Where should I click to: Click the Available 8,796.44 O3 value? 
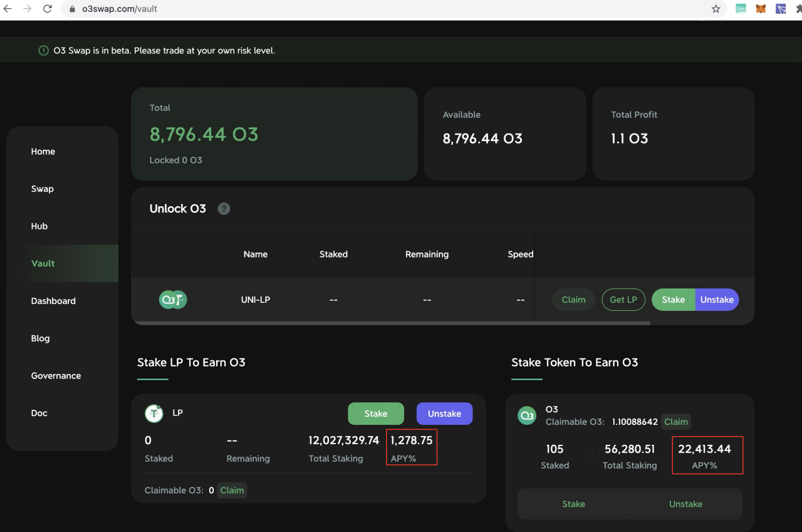(482, 138)
